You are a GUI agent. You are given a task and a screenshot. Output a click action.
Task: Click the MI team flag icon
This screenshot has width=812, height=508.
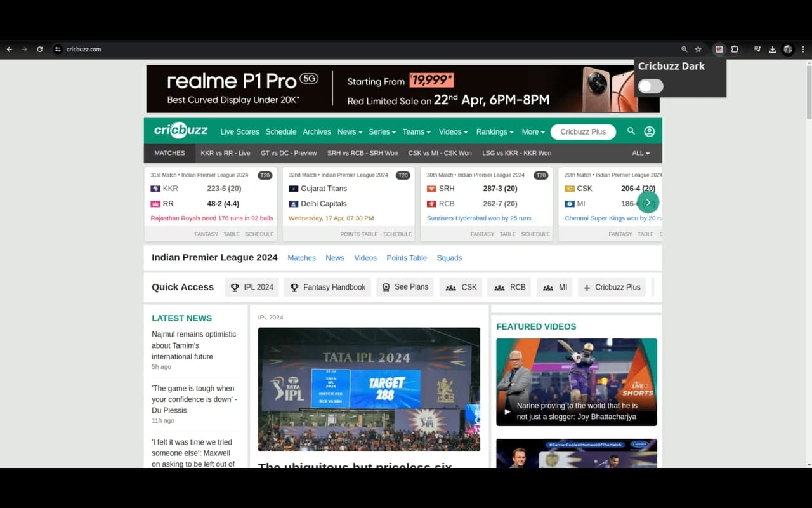coord(570,204)
